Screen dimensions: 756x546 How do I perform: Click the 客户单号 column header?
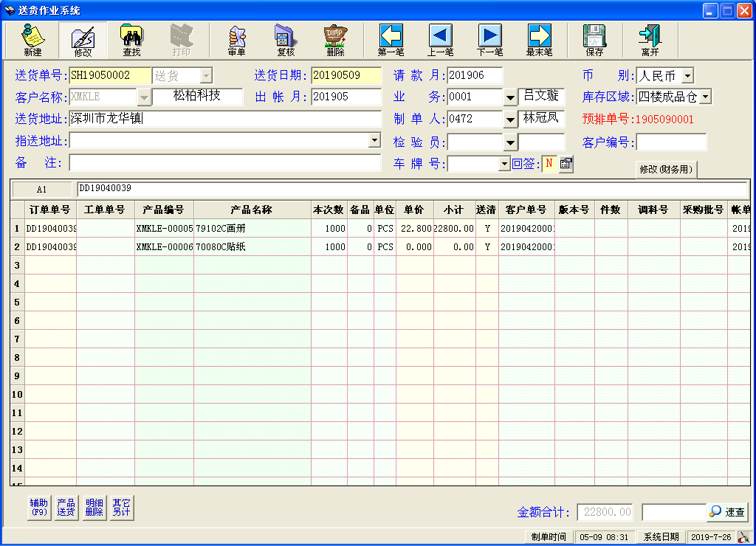[526, 210]
